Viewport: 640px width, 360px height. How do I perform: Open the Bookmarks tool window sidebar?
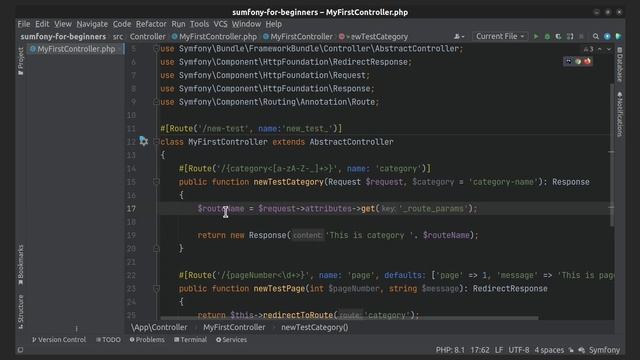pyautogui.click(x=21, y=265)
